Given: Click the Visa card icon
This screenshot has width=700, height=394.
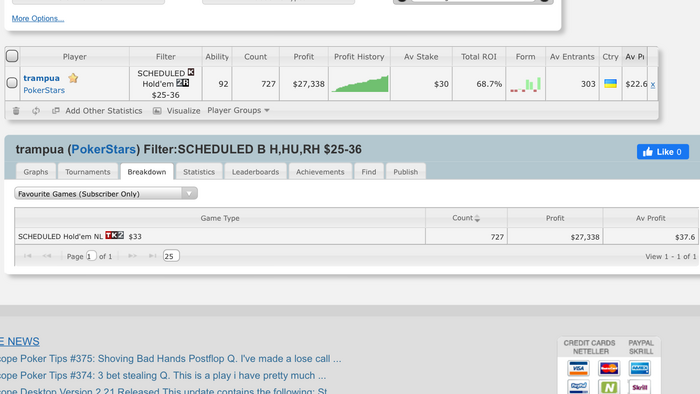Looking at the screenshot, I should pyautogui.click(x=579, y=368).
